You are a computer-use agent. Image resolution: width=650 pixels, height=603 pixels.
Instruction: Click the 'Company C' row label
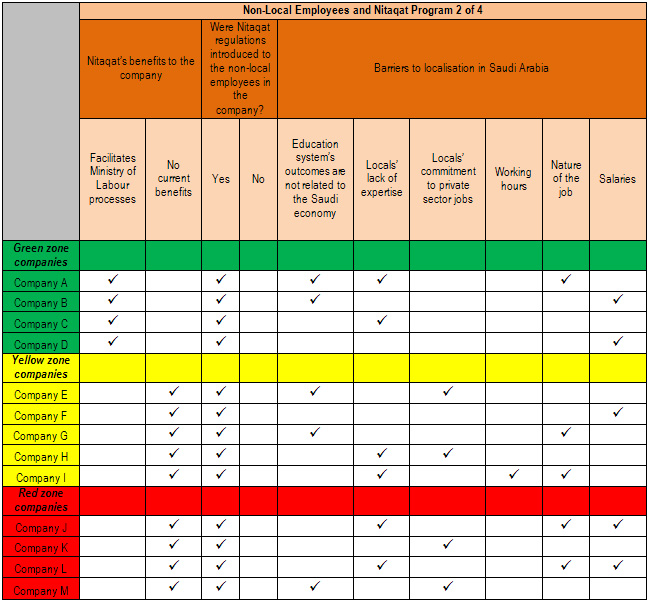(x=41, y=324)
